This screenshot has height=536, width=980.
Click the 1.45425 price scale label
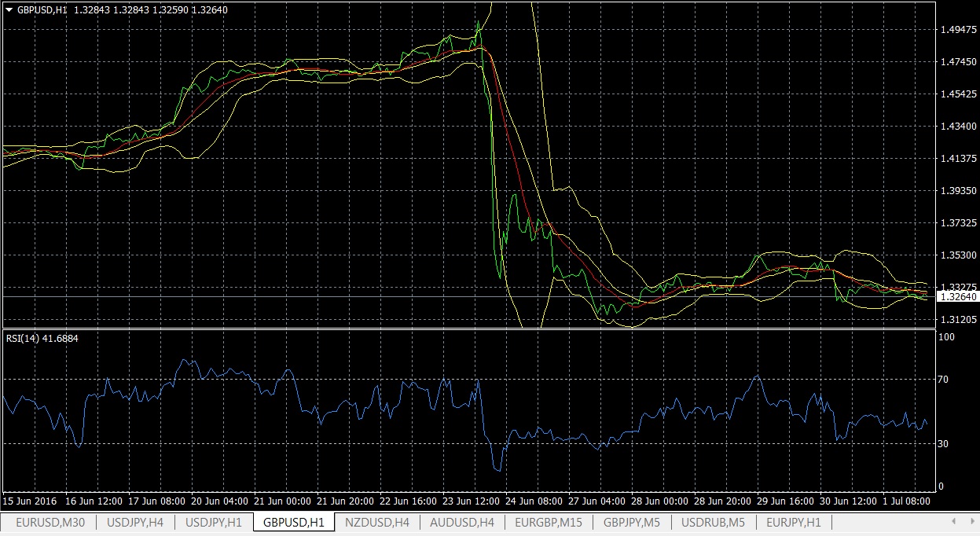click(x=957, y=94)
